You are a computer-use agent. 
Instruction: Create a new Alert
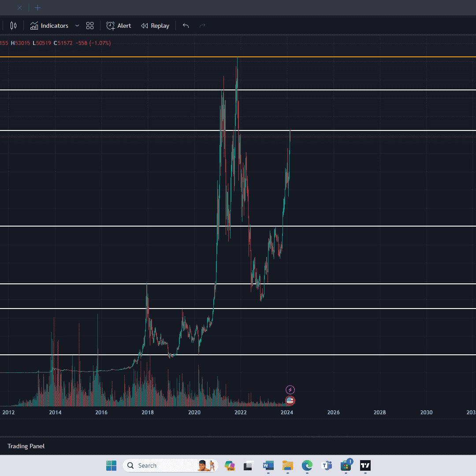(119, 26)
